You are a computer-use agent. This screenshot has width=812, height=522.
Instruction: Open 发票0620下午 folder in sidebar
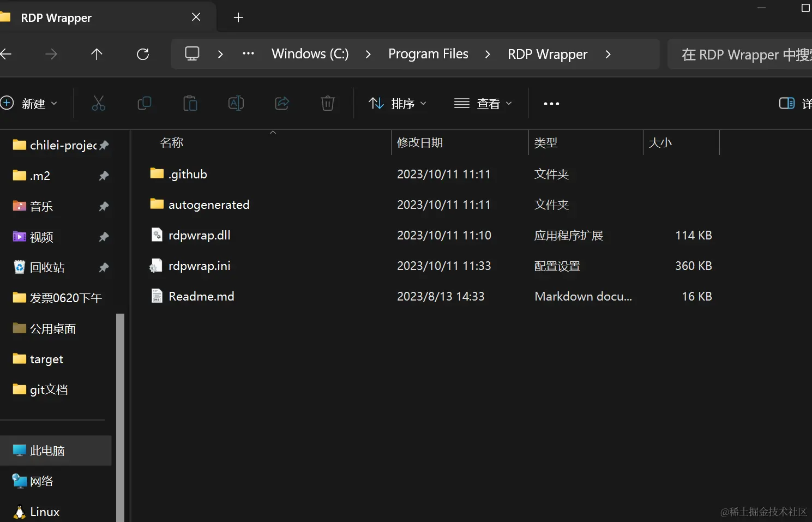(x=57, y=298)
